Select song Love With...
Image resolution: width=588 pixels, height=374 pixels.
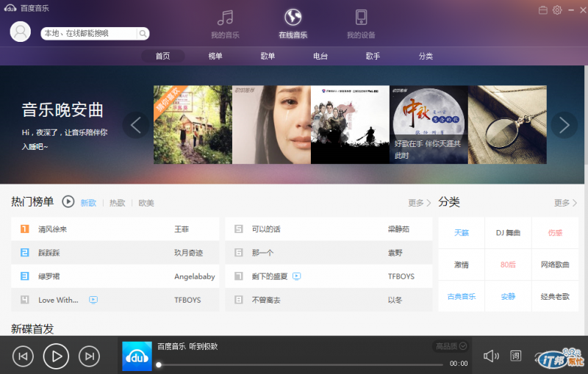[x=58, y=300]
